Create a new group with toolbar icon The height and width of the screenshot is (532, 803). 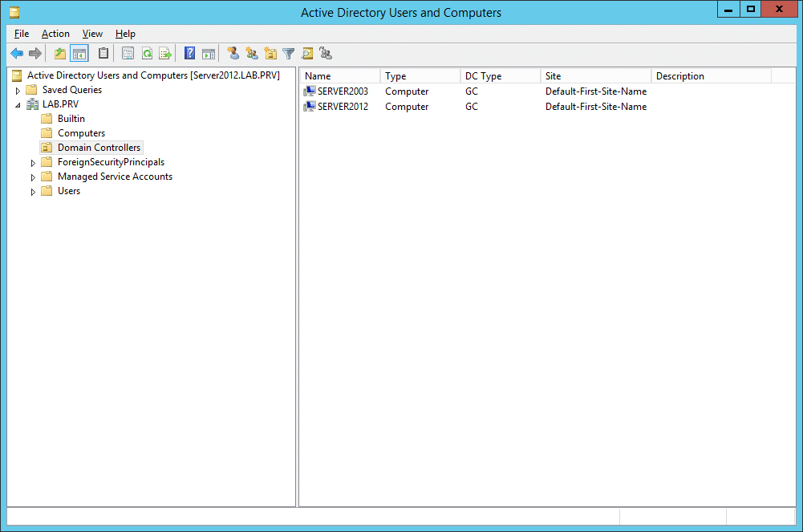coord(251,53)
